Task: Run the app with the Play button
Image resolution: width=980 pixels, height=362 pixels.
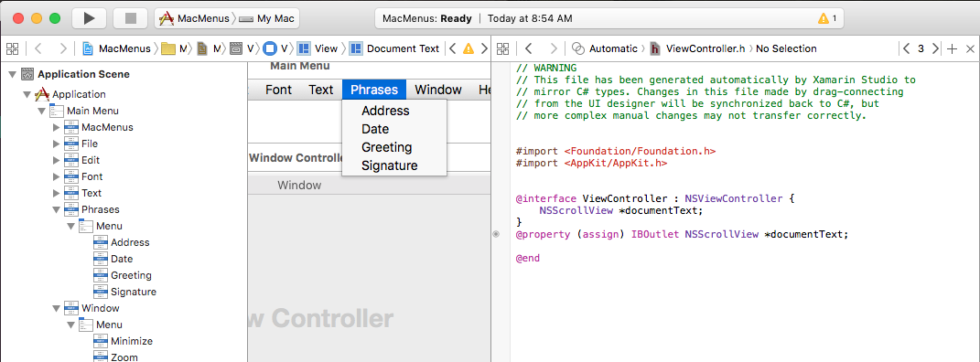Action: [x=90, y=18]
